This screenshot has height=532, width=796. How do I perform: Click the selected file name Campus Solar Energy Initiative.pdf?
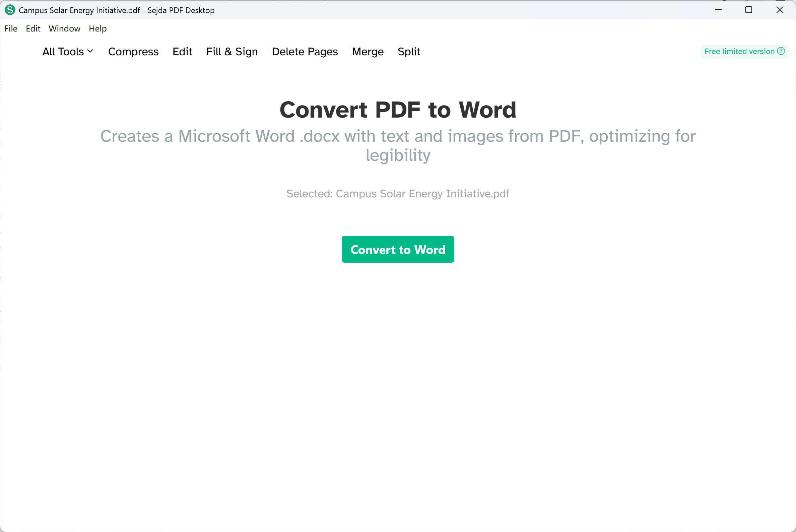[422, 193]
